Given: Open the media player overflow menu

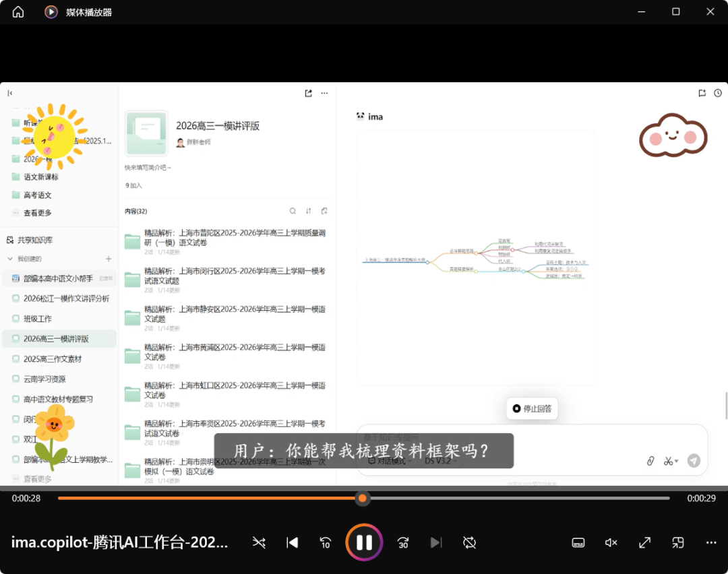Looking at the screenshot, I should (x=710, y=542).
